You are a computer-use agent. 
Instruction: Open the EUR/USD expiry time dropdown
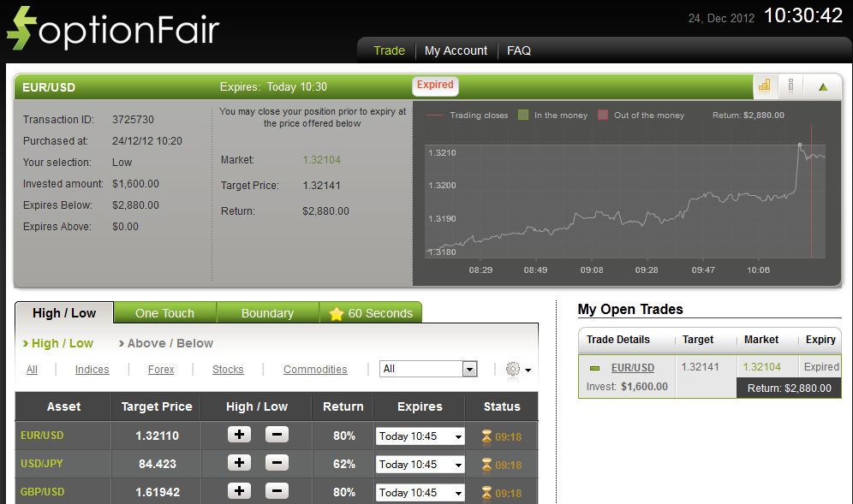420,436
